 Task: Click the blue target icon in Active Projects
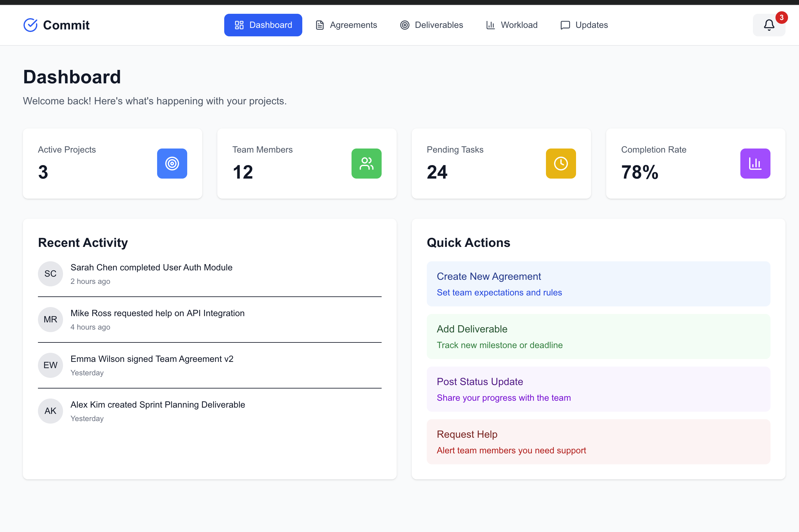tap(172, 164)
